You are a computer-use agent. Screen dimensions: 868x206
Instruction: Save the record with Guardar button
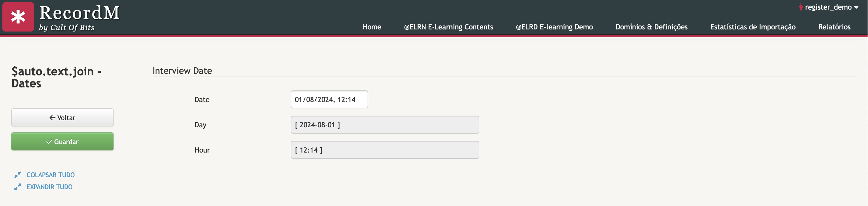pos(62,142)
